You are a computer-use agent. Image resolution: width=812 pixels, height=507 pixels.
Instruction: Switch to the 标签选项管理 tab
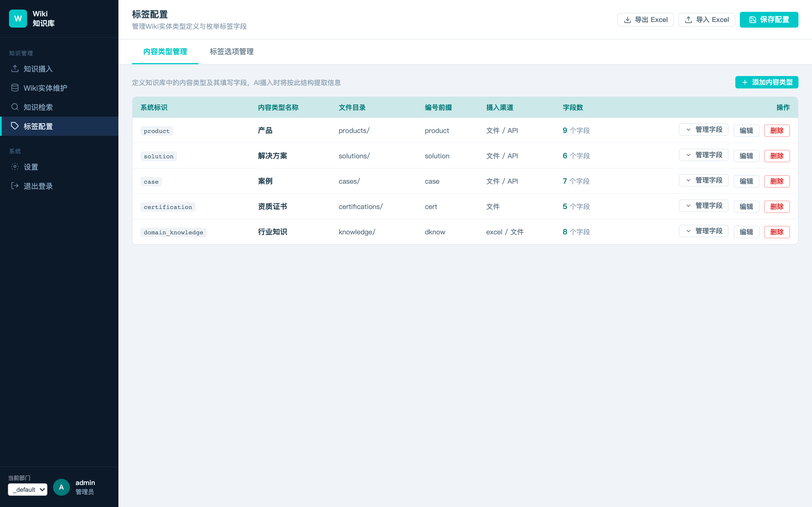pyautogui.click(x=231, y=52)
